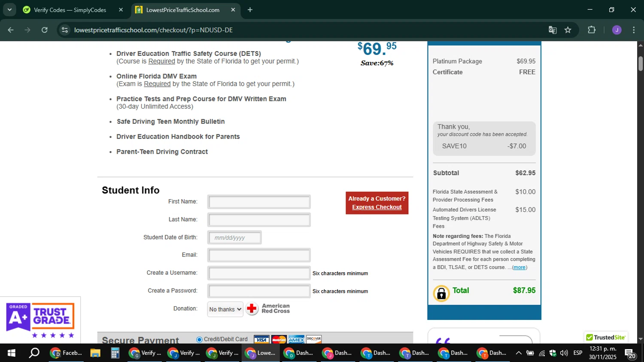Select the Credit/Debit Card radio button
The height and width of the screenshot is (362, 644).
coord(199,339)
